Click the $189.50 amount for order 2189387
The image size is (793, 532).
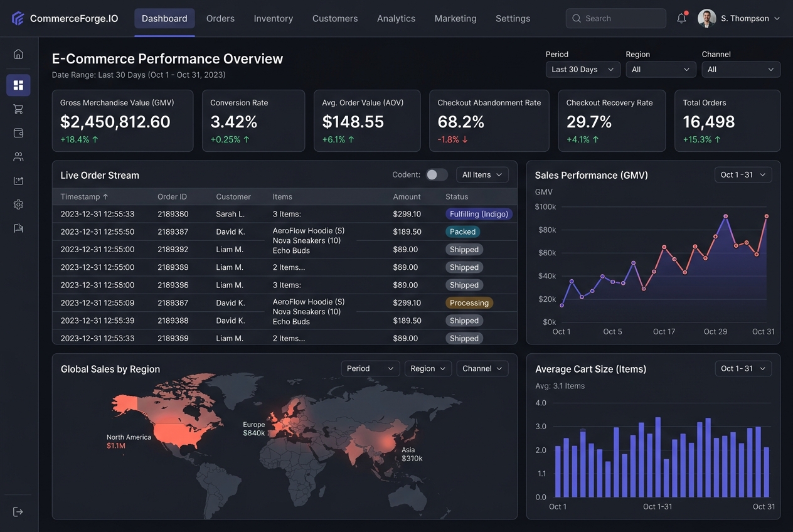(407, 231)
